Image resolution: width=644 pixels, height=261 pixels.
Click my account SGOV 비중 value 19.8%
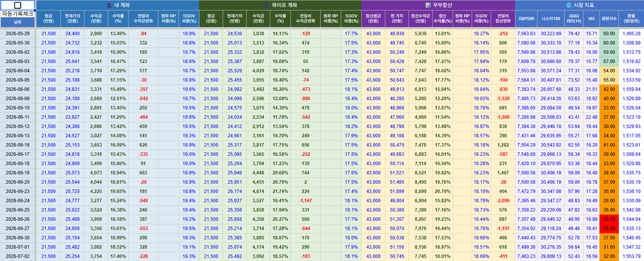189,117
